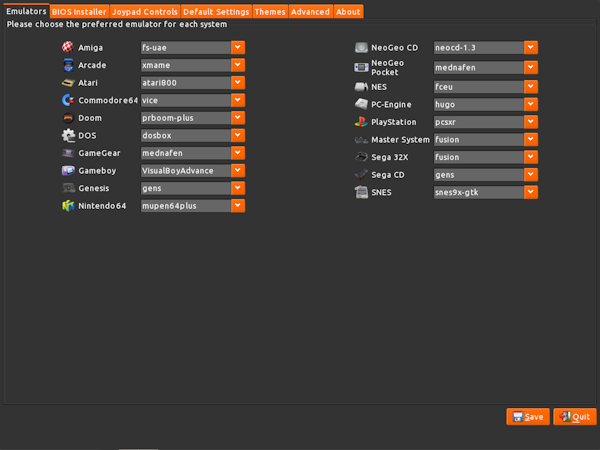Screen dimensions: 600x450
Task: Expand the NES fceu dropdown arrow
Action: pyautogui.click(x=531, y=87)
